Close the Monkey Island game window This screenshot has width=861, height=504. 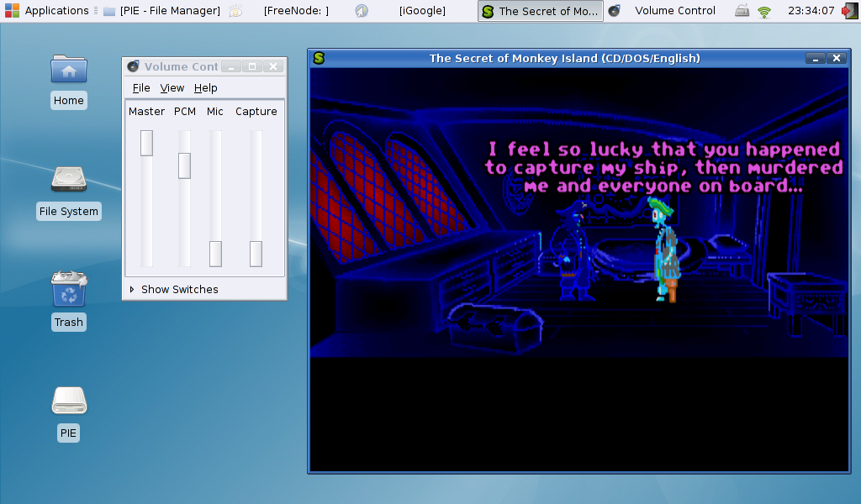[837, 58]
